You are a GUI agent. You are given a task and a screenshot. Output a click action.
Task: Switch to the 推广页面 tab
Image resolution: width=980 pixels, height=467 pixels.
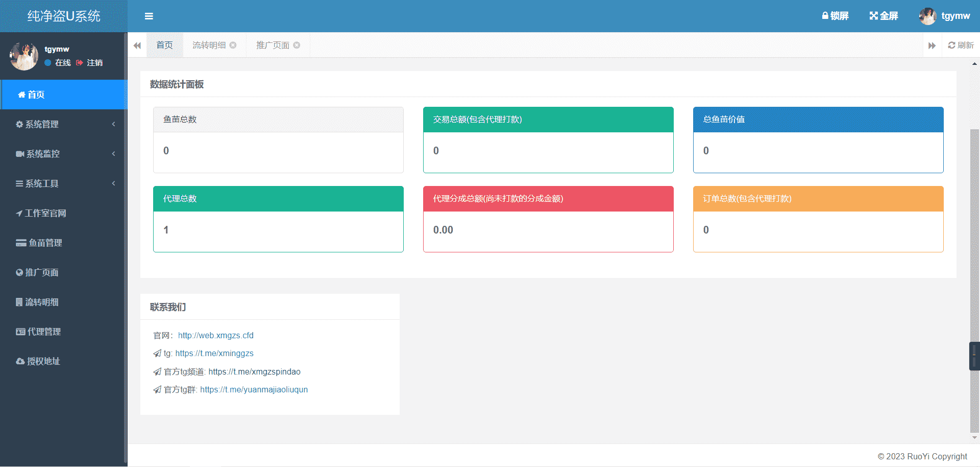tap(273, 45)
